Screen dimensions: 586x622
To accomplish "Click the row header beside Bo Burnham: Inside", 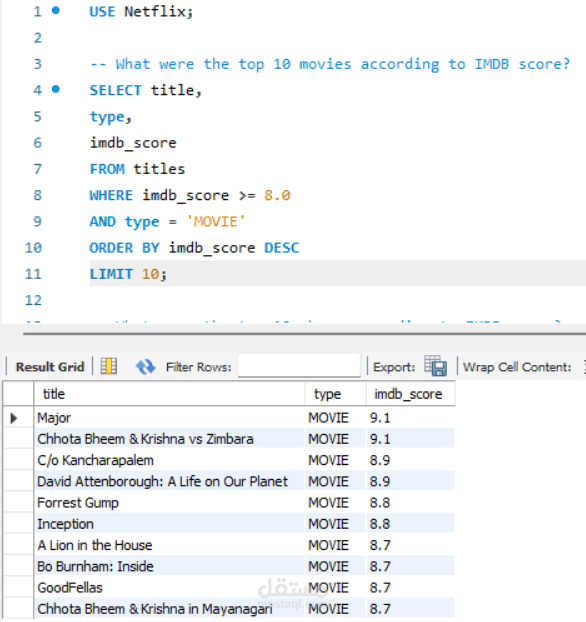I will coord(18,566).
